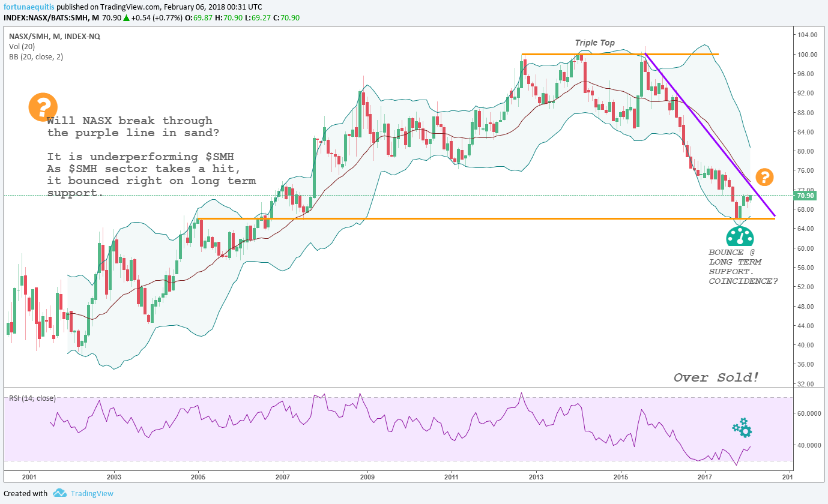The image size is (828, 504).
Task: Click the 'NASX/SMH, M, INDEX-NQ' legend title
Action: [x=55, y=36]
